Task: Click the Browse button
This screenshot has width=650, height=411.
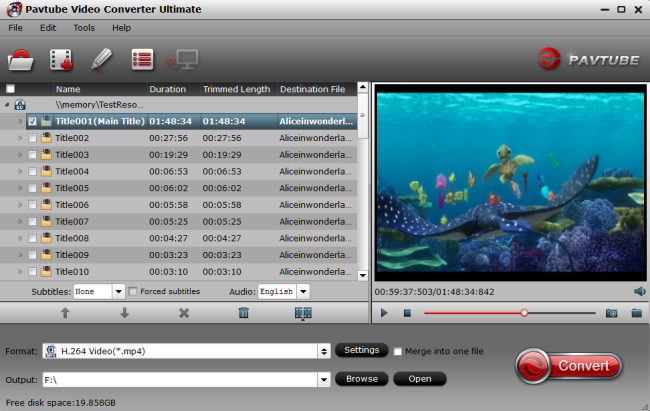Action: [361, 379]
